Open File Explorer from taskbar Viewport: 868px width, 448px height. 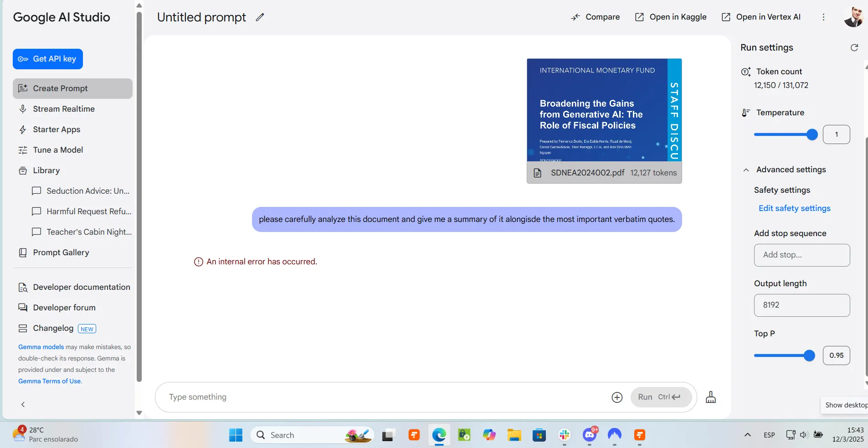[x=514, y=435]
